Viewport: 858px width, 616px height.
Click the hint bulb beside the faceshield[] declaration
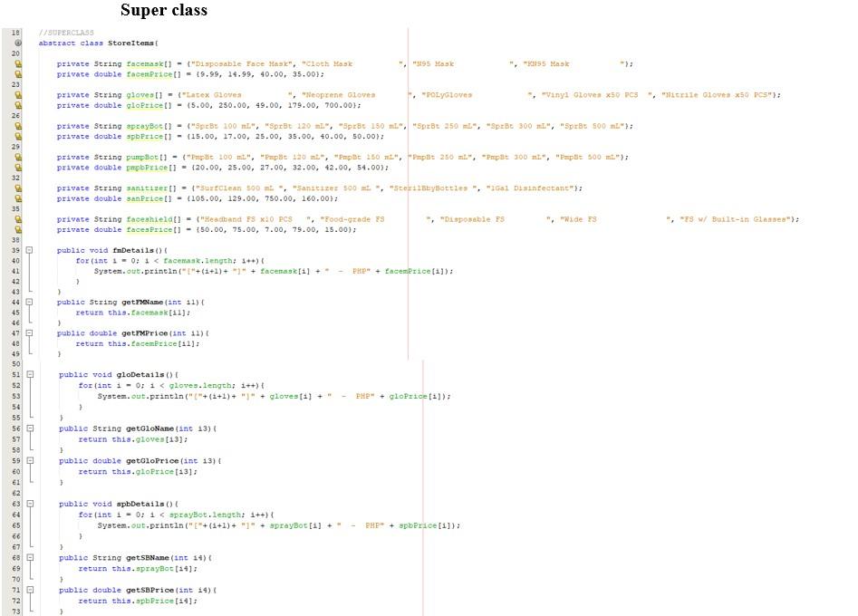coord(18,220)
